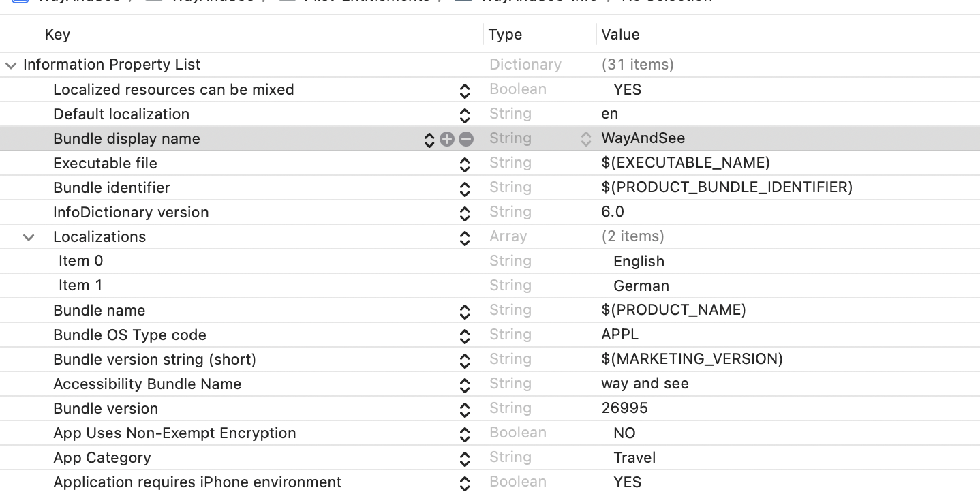Click the Travel value for App Category
This screenshot has height=492, width=980.
tap(634, 457)
